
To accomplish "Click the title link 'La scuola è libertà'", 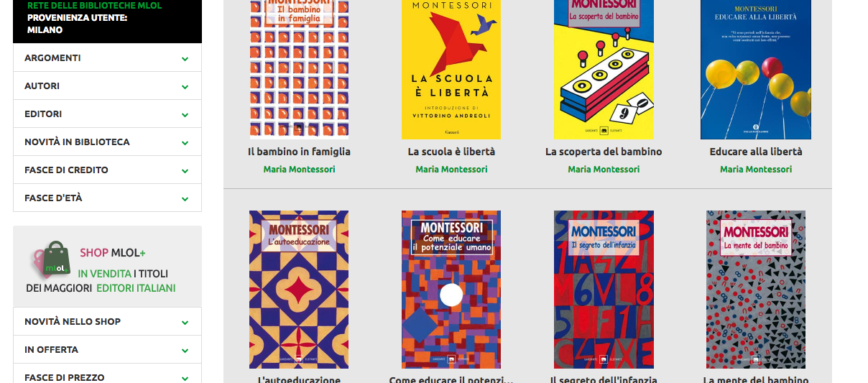I will tap(451, 152).
